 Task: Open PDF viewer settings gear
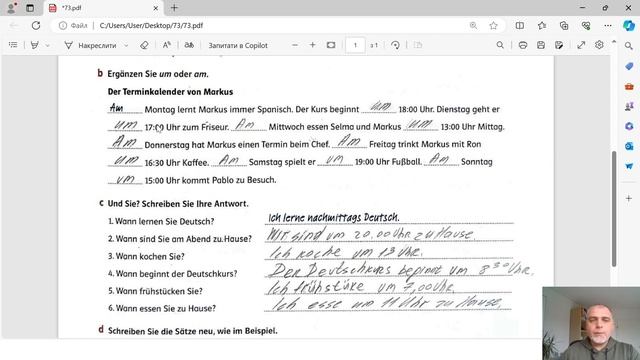point(599,45)
